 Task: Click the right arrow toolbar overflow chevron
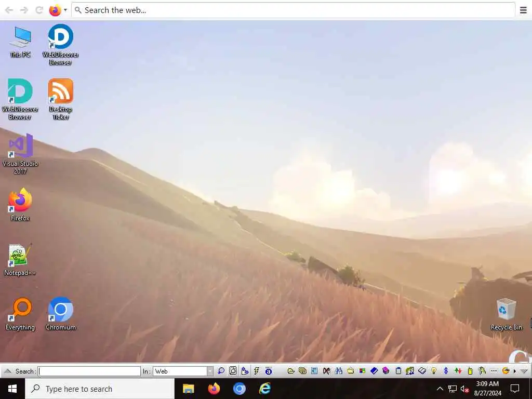coord(515,371)
